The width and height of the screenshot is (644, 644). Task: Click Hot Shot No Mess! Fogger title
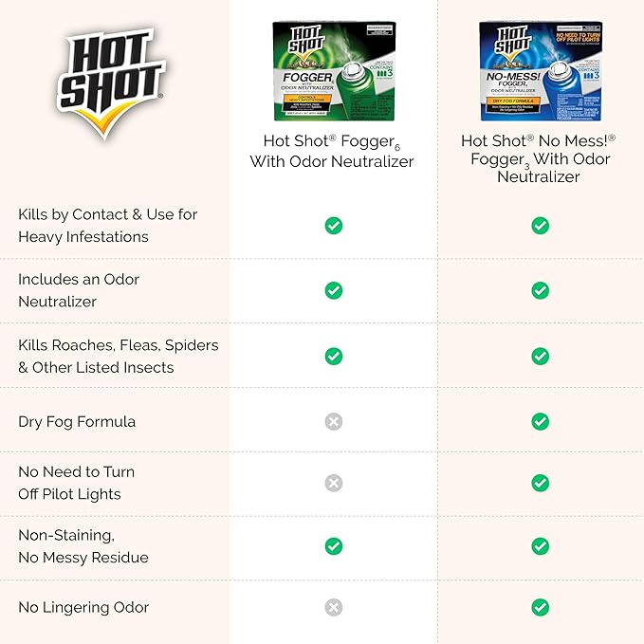tap(540, 158)
